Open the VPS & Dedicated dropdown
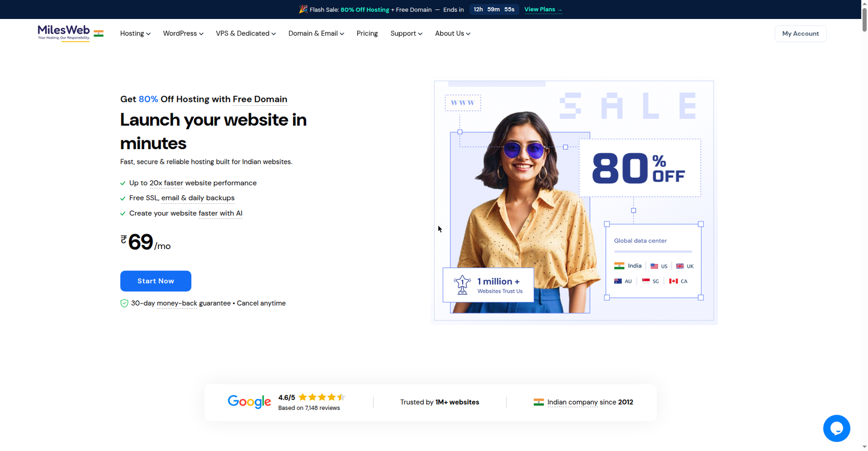 (x=246, y=34)
